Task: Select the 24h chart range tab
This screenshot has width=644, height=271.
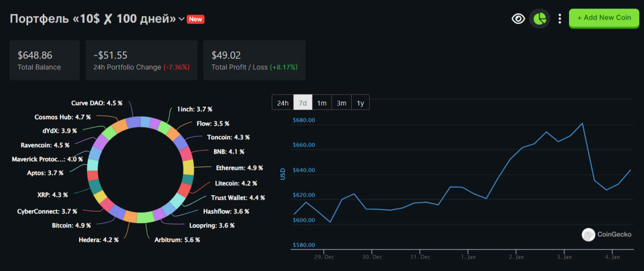Action: tap(283, 103)
